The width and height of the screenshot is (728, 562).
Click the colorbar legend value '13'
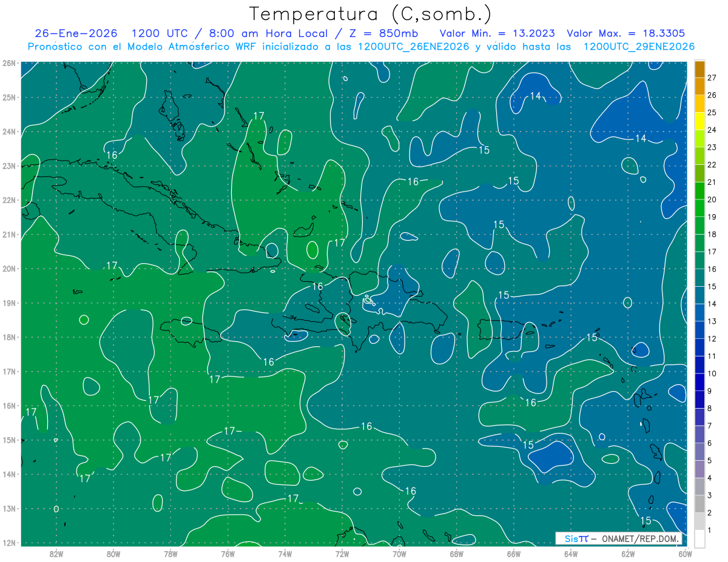[x=712, y=321]
